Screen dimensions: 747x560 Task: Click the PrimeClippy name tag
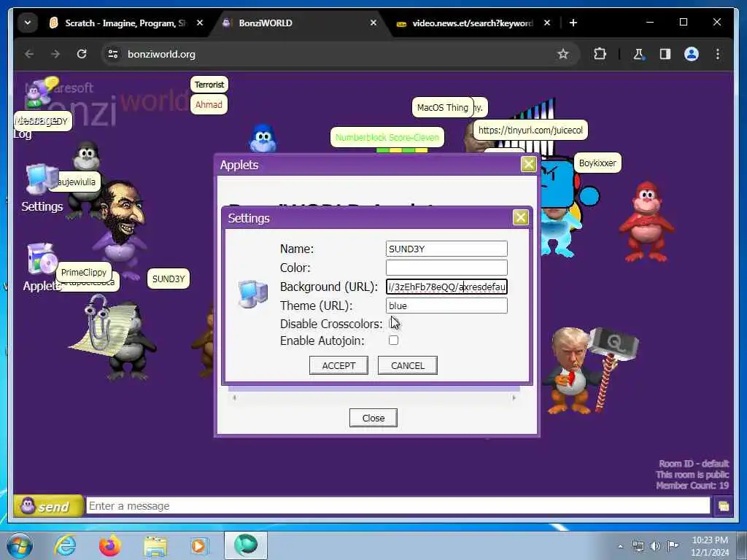84,273
